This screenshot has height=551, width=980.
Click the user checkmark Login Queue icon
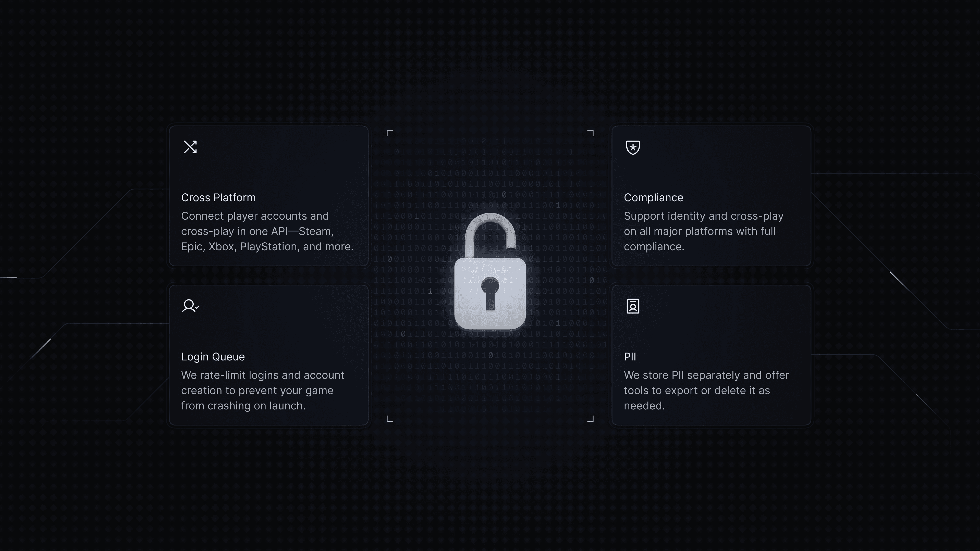[191, 306]
